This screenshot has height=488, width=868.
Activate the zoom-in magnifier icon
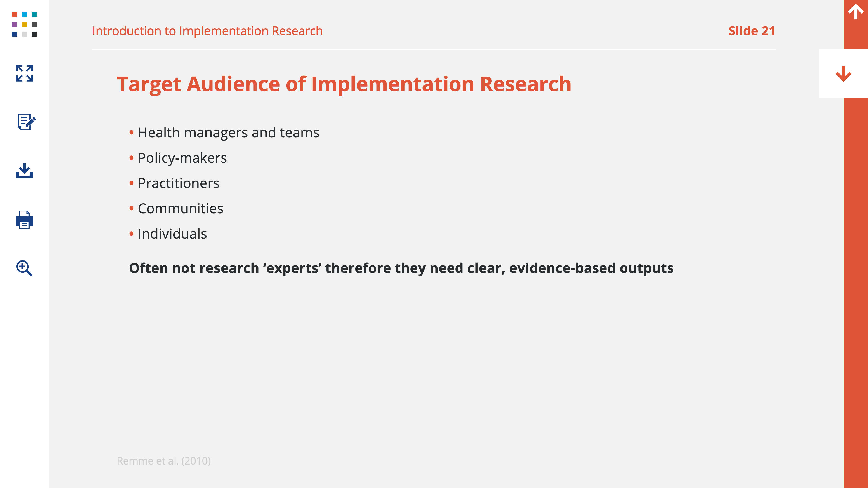click(24, 268)
